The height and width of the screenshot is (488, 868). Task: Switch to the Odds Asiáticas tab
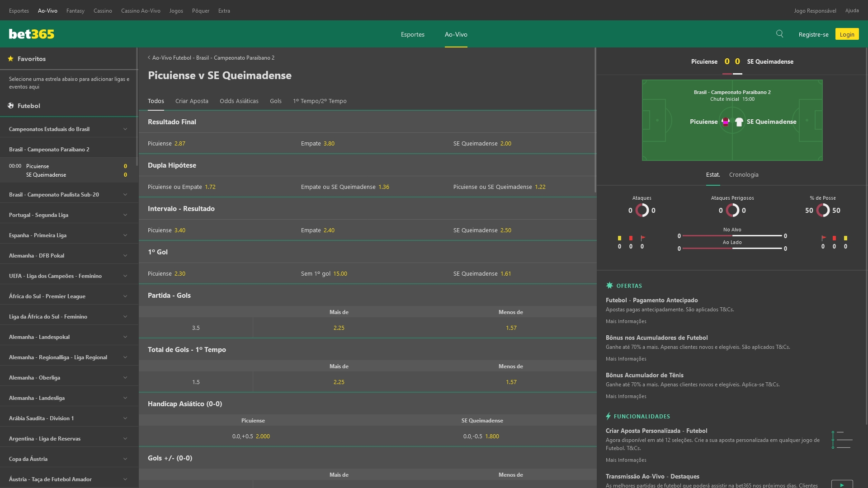point(239,101)
